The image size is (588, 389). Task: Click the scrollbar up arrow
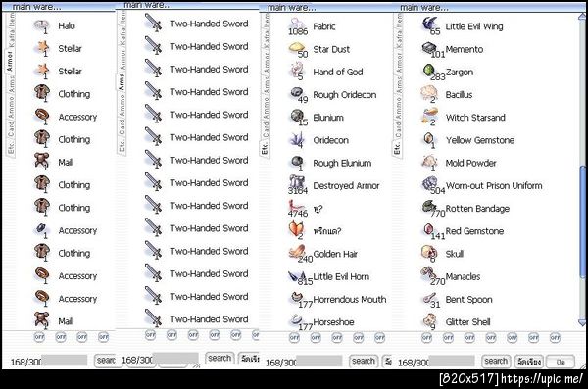(582, 17)
